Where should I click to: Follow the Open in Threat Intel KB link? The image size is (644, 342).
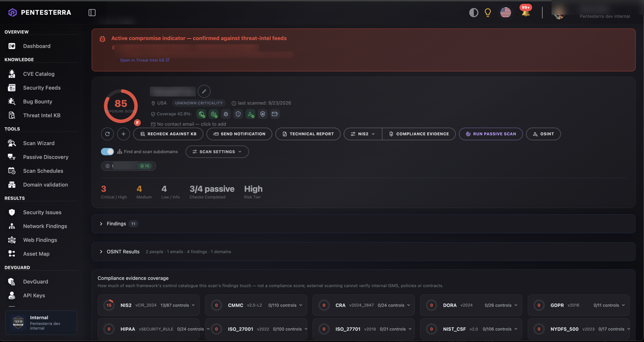[x=144, y=60]
